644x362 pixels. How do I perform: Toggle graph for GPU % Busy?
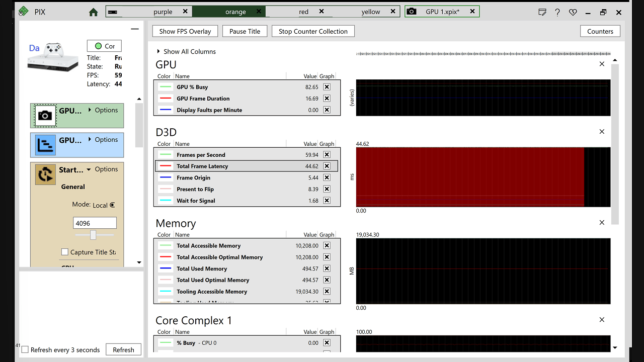click(x=327, y=87)
